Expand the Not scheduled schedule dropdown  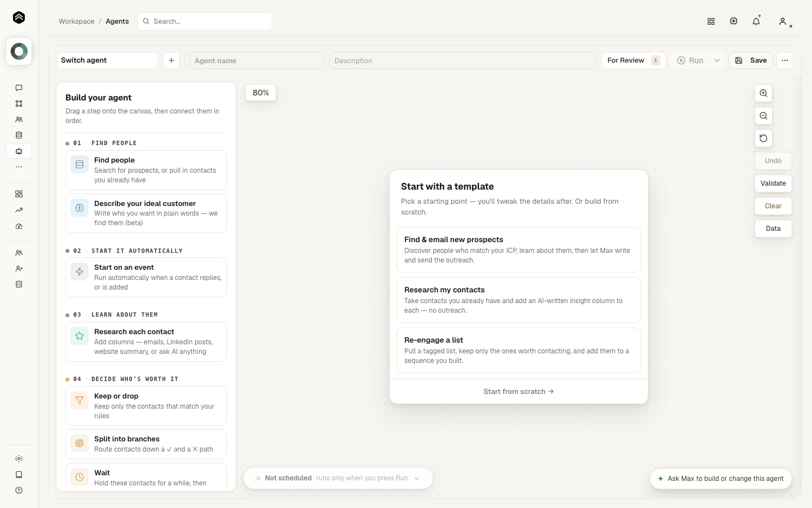pyautogui.click(x=338, y=478)
